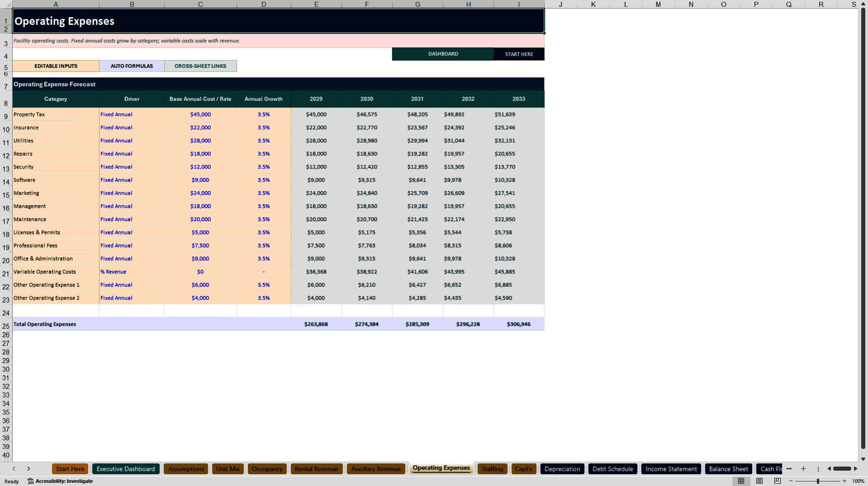
Task: Select column K header
Action: coord(593,4)
